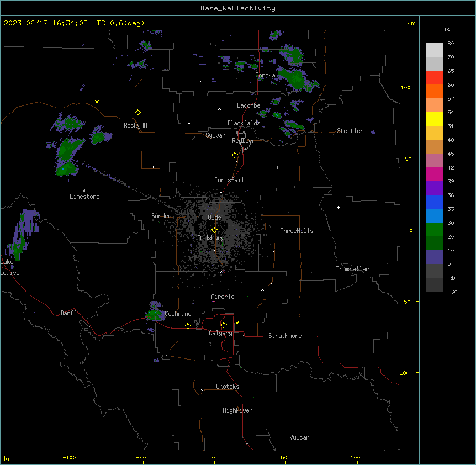Click the Airdrie city label
Image resolution: width=476 pixels, height=465 pixels.
(223, 297)
